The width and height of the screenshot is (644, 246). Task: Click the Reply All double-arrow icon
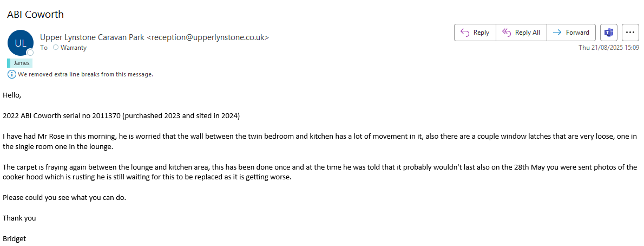click(507, 33)
